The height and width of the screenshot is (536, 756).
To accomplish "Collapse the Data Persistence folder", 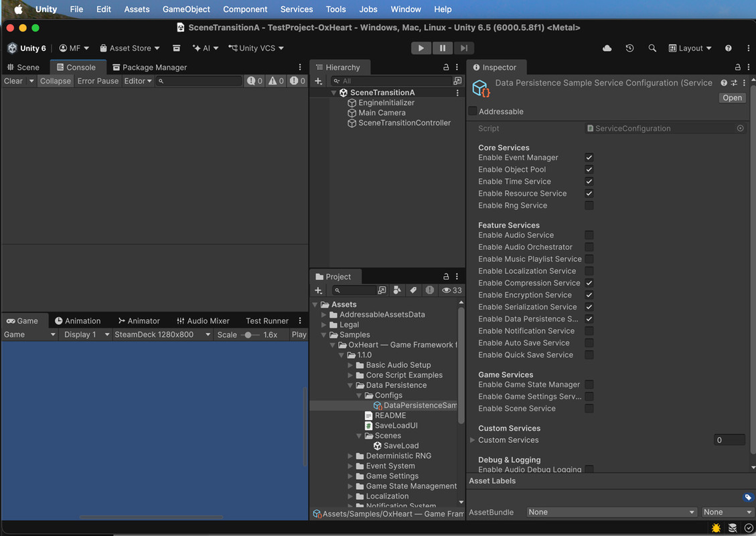I will click(350, 385).
